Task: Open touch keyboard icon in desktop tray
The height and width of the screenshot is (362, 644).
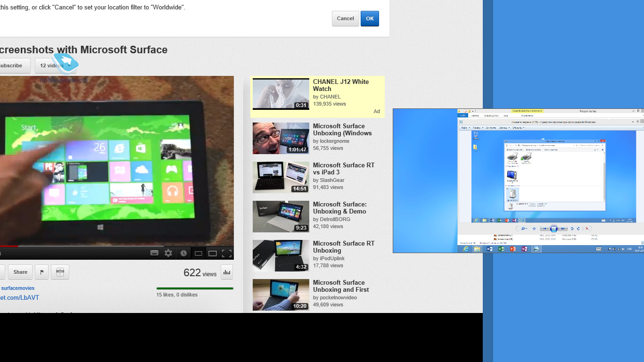Action: click(599, 249)
